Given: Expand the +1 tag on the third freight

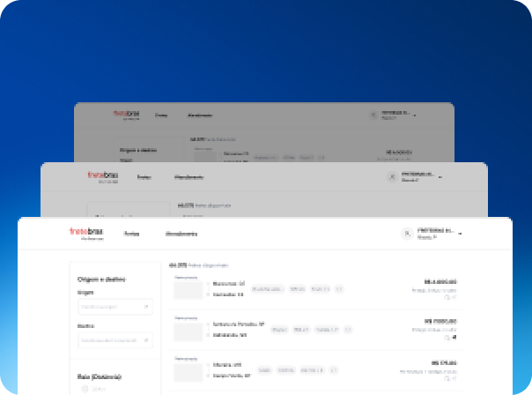Looking at the screenshot, I should point(339,370).
